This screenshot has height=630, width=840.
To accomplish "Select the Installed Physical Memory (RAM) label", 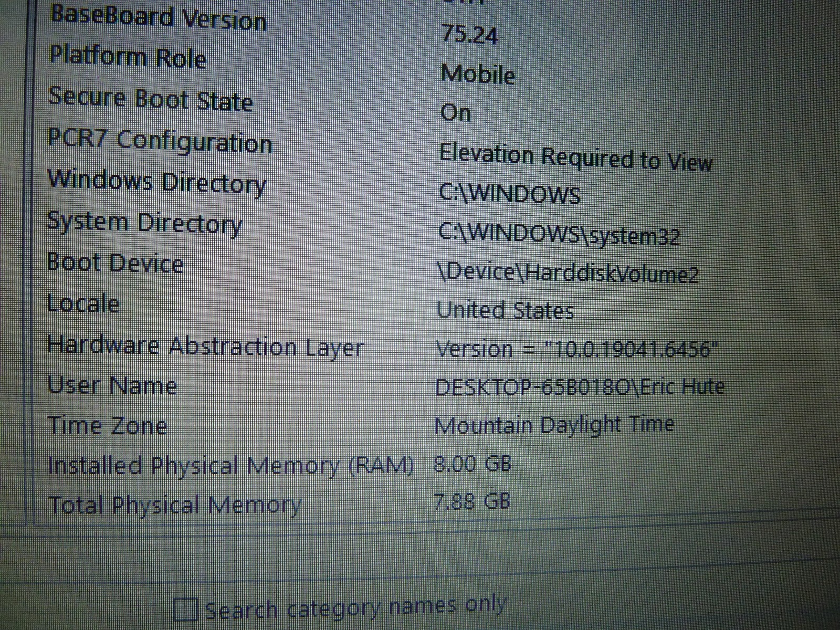I will [231, 465].
